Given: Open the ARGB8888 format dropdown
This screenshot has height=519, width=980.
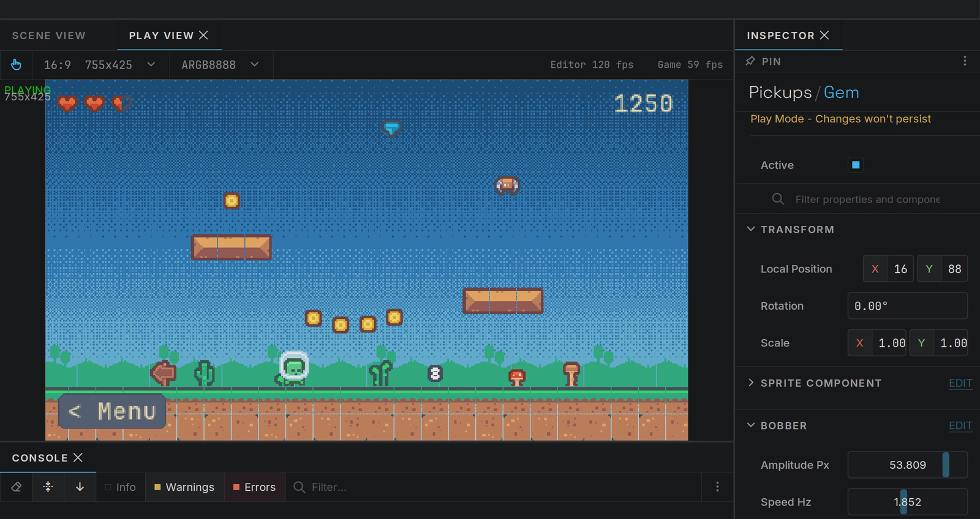Looking at the screenshot, I should click(221, 65).
